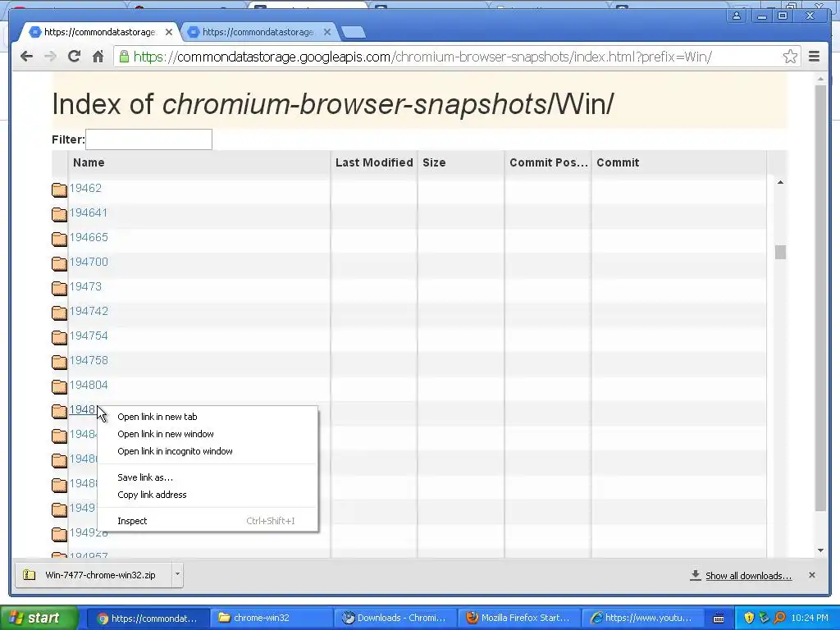Go back with the browser back arrow
Screen dimensions: 840x630
pos(26,57)
